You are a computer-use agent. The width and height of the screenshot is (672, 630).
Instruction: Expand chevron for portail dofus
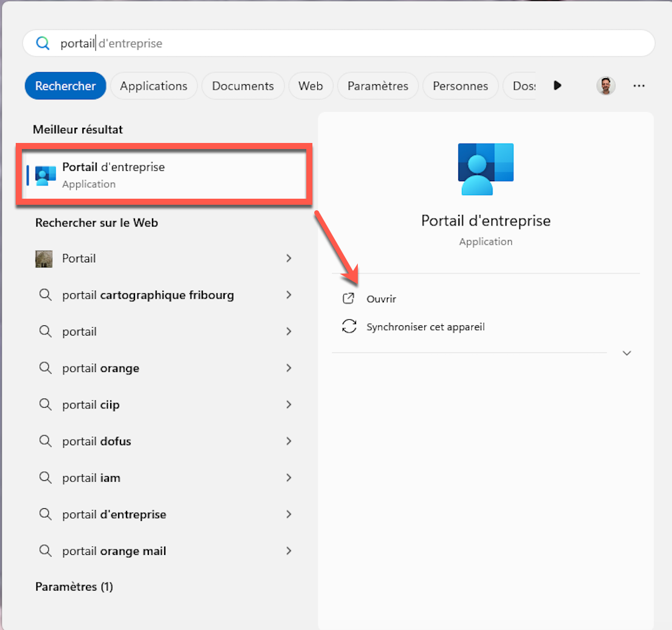[289, 441]
